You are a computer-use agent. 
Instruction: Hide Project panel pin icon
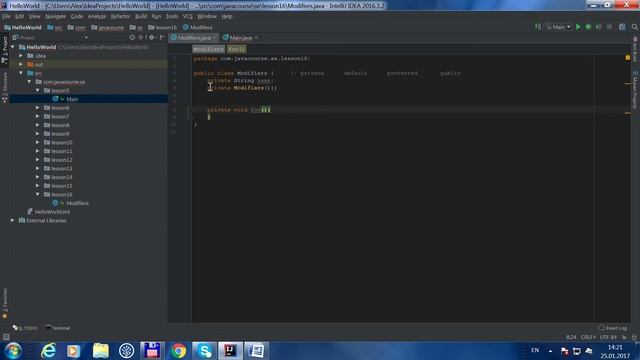click(162, 37)
